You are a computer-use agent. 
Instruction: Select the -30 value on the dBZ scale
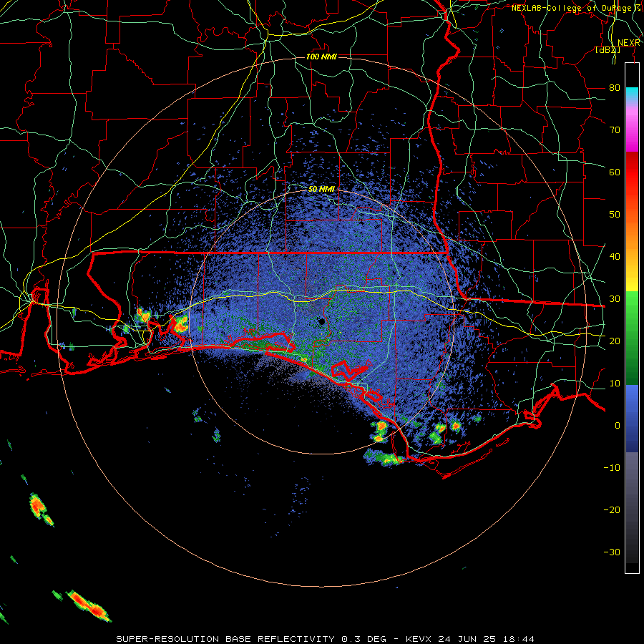click(x=612, y=552)
